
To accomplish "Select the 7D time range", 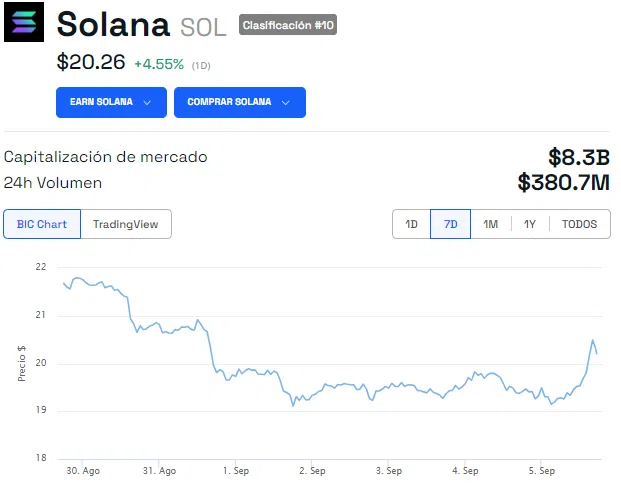I will tap(450, 224).
